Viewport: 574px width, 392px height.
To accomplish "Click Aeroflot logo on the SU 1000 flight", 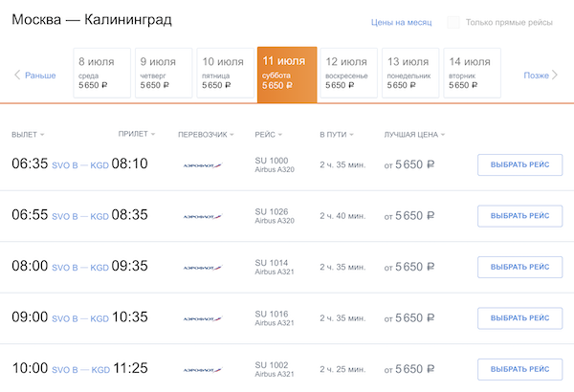I will point(202,164).
